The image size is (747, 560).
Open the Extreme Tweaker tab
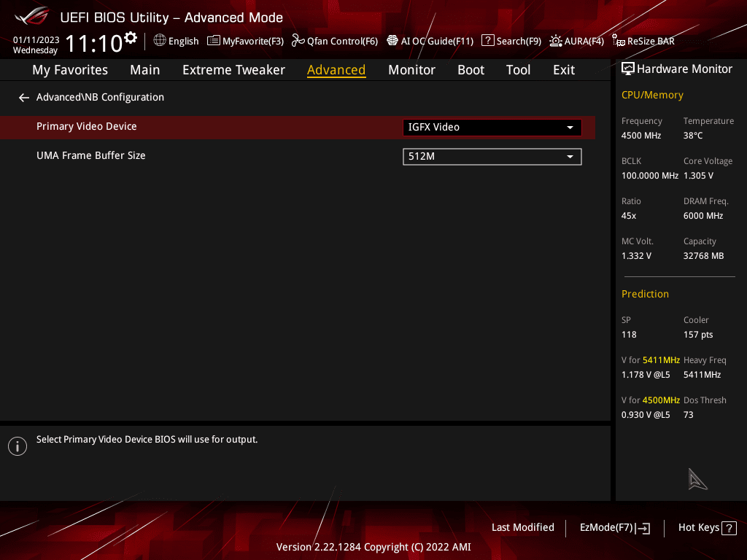coord(233,70)
